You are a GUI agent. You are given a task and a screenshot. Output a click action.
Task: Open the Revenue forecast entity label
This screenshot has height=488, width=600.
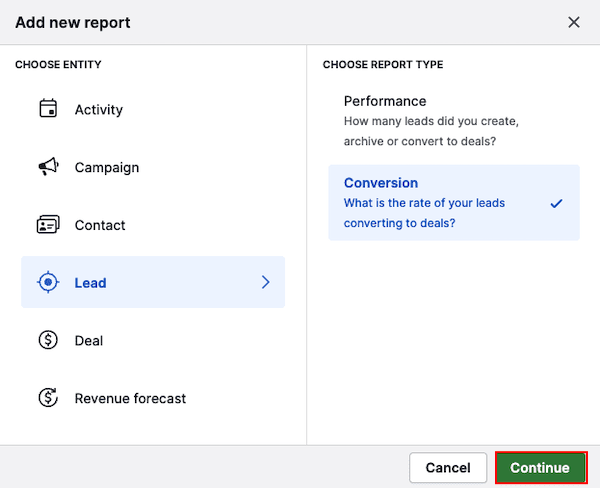130,398
